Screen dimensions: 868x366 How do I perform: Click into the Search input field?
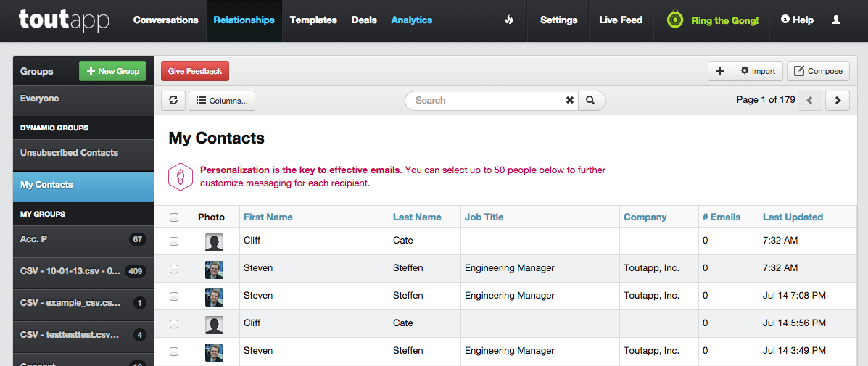click(486, 101)
